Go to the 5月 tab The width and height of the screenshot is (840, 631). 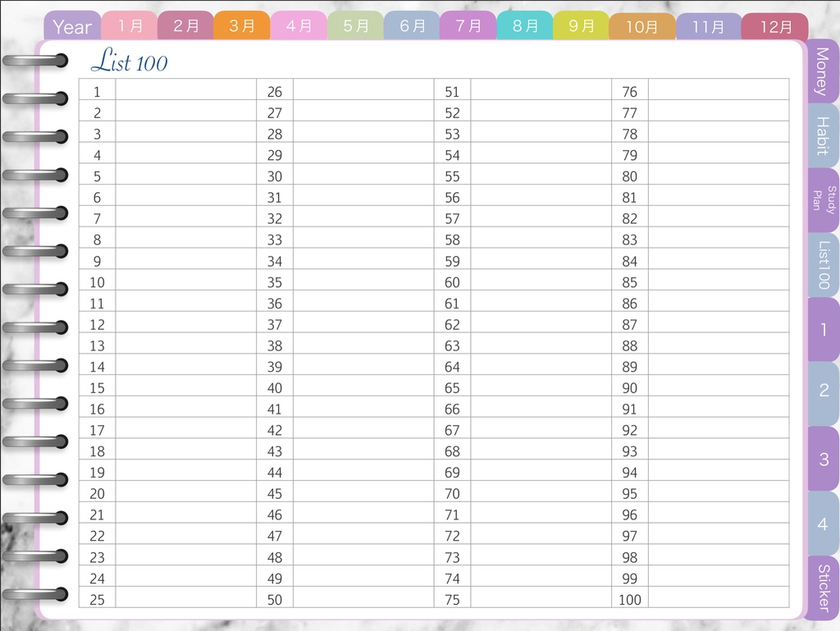coord(356,25)
